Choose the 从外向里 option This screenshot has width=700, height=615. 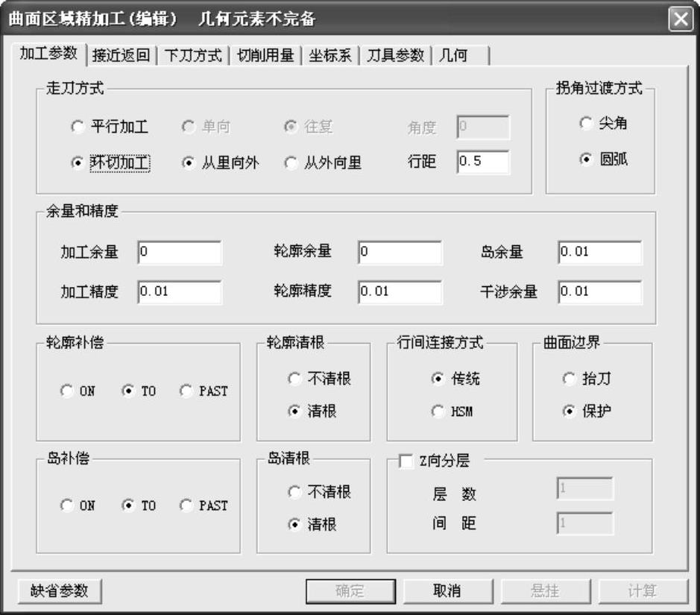(291, 164)
